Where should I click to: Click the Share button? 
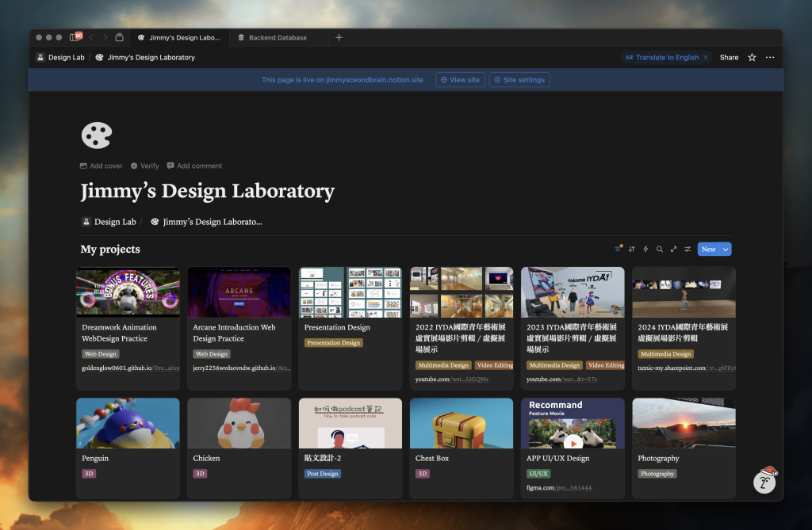click(x=729, y=57)
